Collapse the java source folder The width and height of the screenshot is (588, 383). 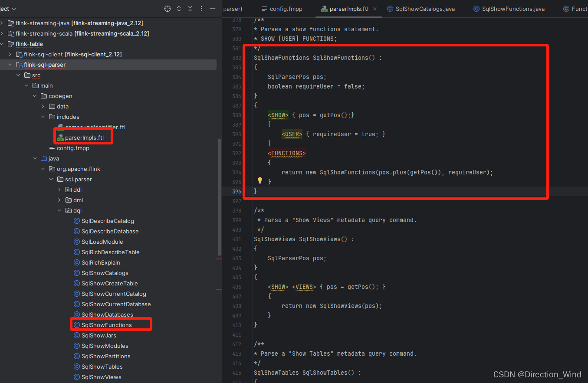(x=35, y=158)
